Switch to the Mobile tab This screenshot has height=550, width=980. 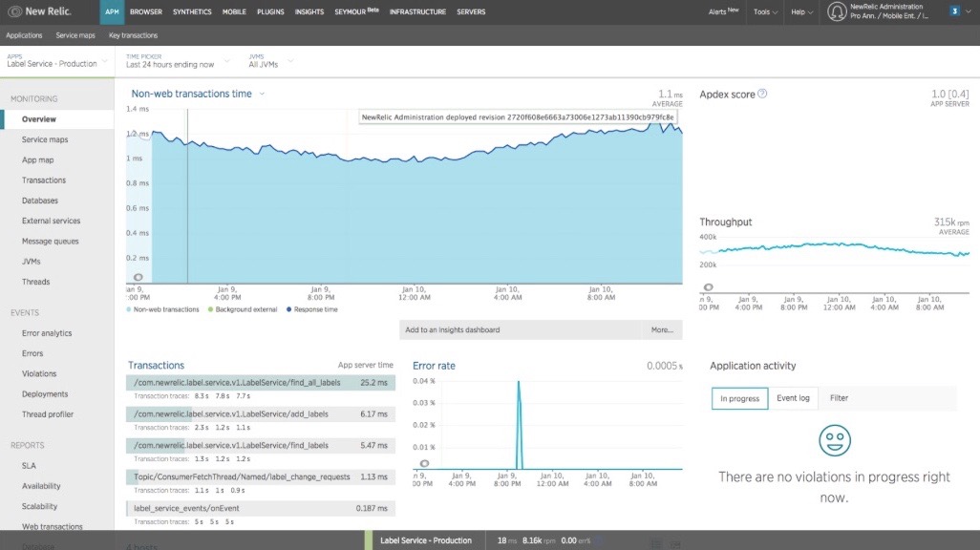[234, 11]
